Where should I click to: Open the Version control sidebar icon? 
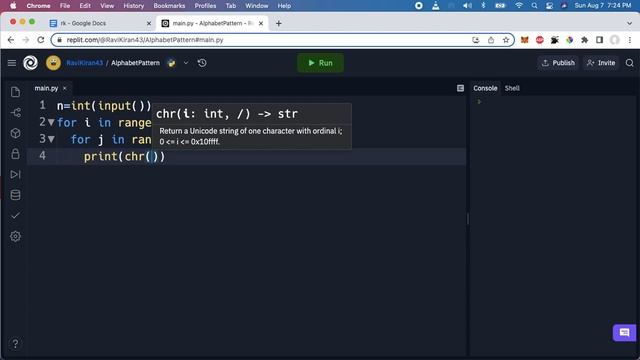(x=16, y=113)
